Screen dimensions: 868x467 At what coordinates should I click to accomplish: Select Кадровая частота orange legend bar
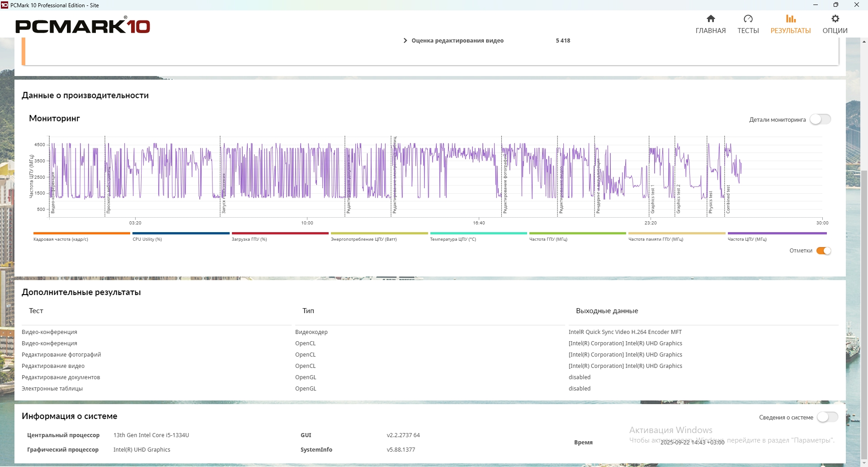(81, 233)
